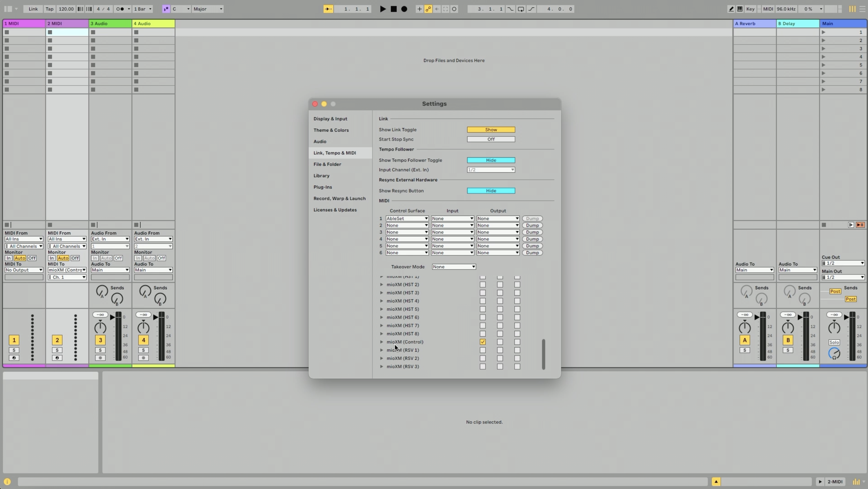Screen dimensions: 868x489
Task: Enable the Arrangement Loop switch
Action: (521, 9)
